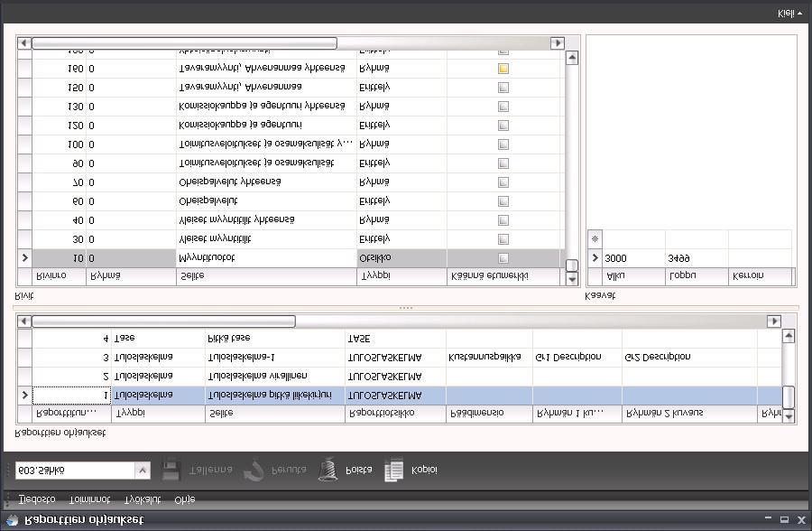This screenshot has width=812, height=531.
Task: Open the Tiedosto menu
Action: click(x=37, y=499)
